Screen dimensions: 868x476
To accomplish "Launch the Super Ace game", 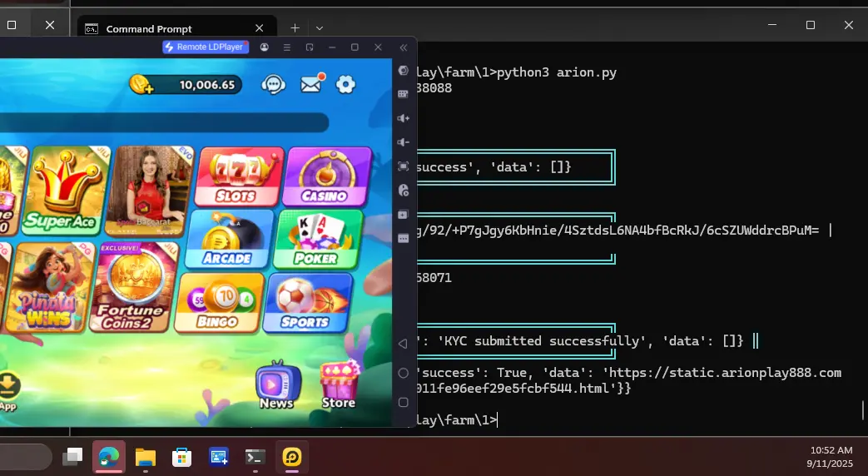I will point(65,190).
